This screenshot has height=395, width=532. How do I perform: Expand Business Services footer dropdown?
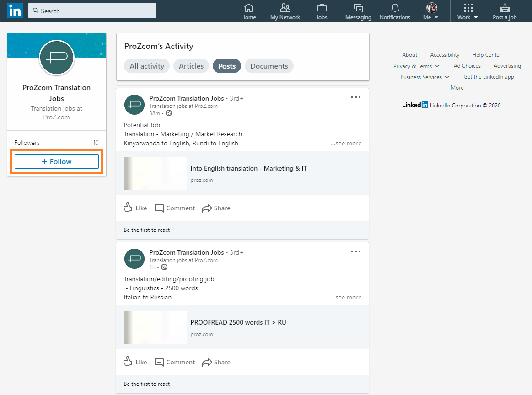[425, 77]
